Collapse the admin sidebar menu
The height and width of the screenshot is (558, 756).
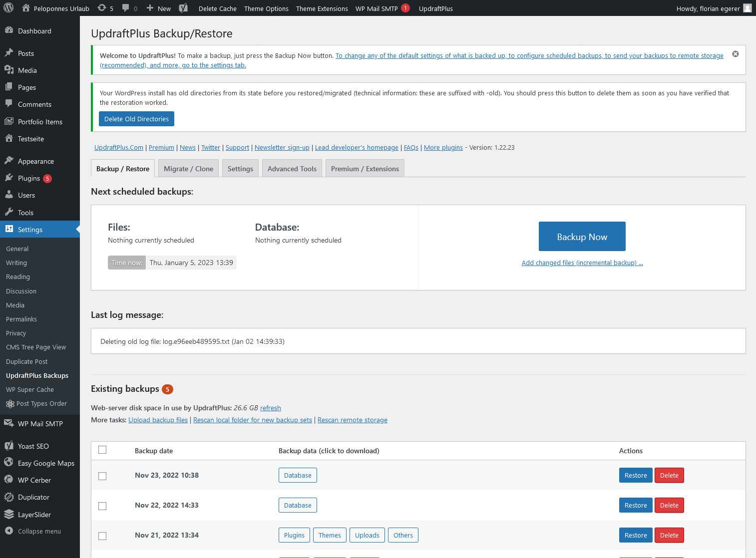(40, 531)
